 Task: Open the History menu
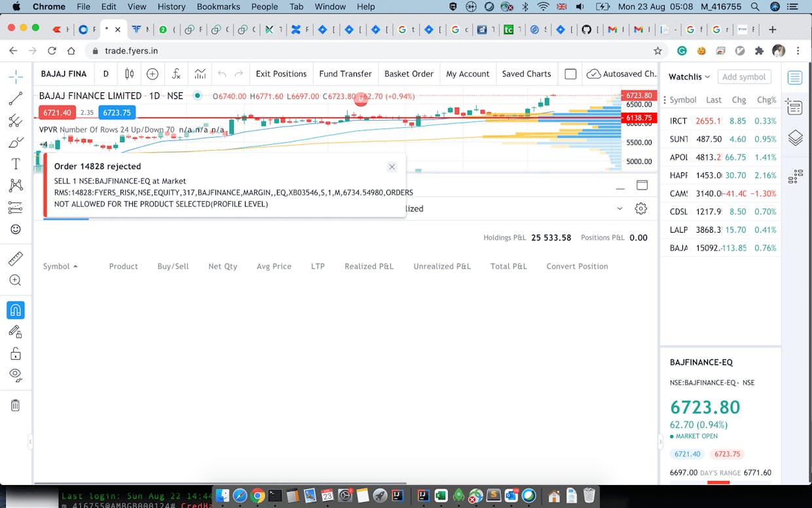172,7
